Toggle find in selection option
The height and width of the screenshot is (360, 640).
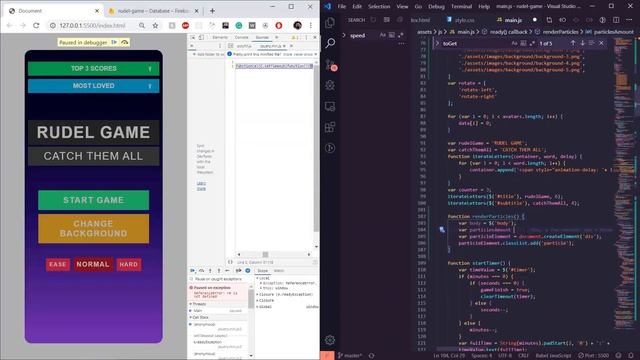coord(592,43)
